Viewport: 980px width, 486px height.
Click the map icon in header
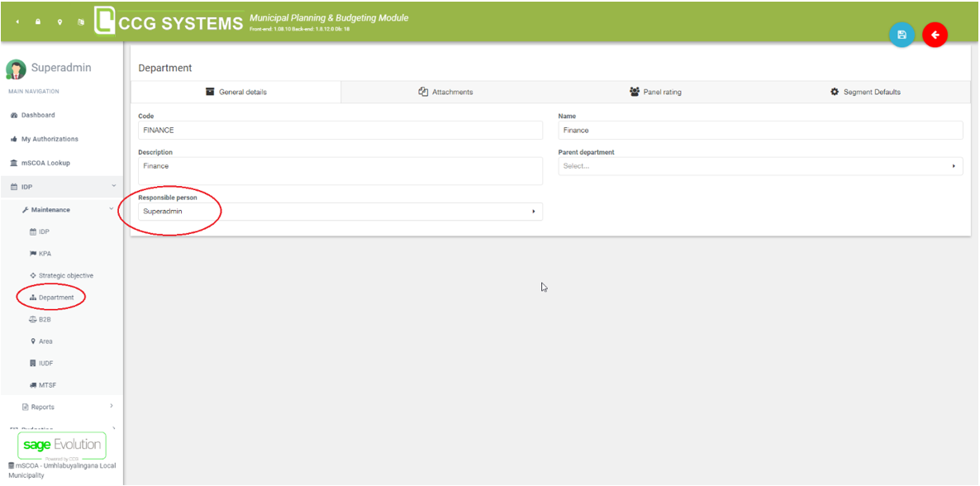tap(81, 22)
